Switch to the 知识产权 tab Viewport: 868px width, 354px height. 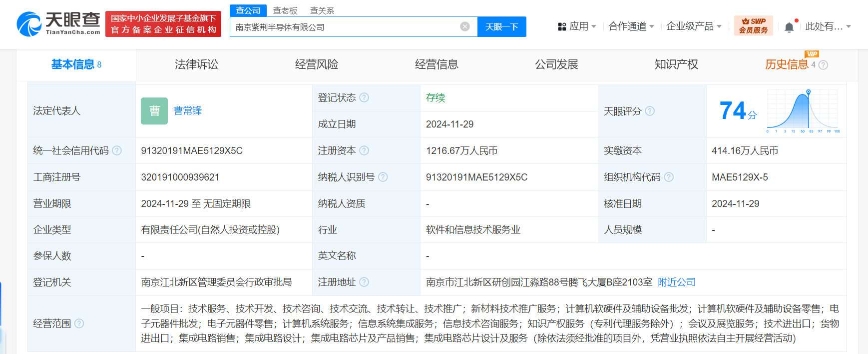click(676, 64)
